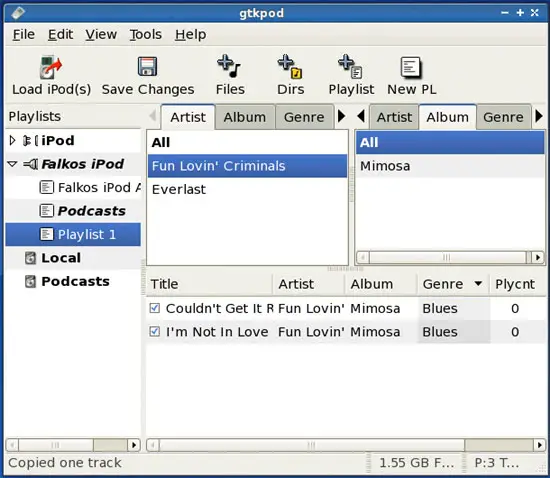The width and height of the screenshot is (550, 478).
Task: Click the add Dirs icon
Action: coord(290,66)
